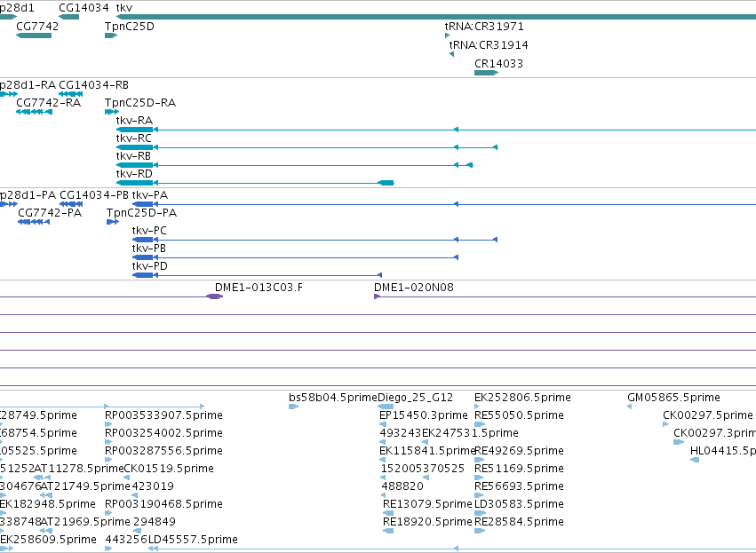Select the RE18920.5prime EST
The height and width of the screenshot is (553, 756).
click(x=388, y=531)
